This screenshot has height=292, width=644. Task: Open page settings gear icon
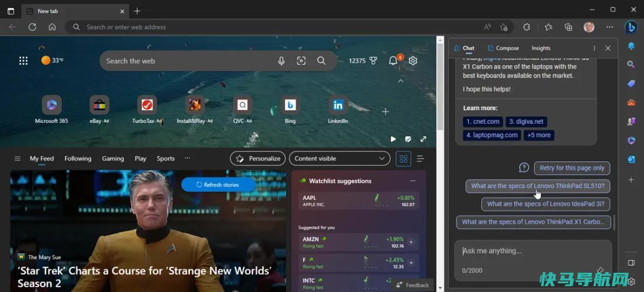point(413,61)
